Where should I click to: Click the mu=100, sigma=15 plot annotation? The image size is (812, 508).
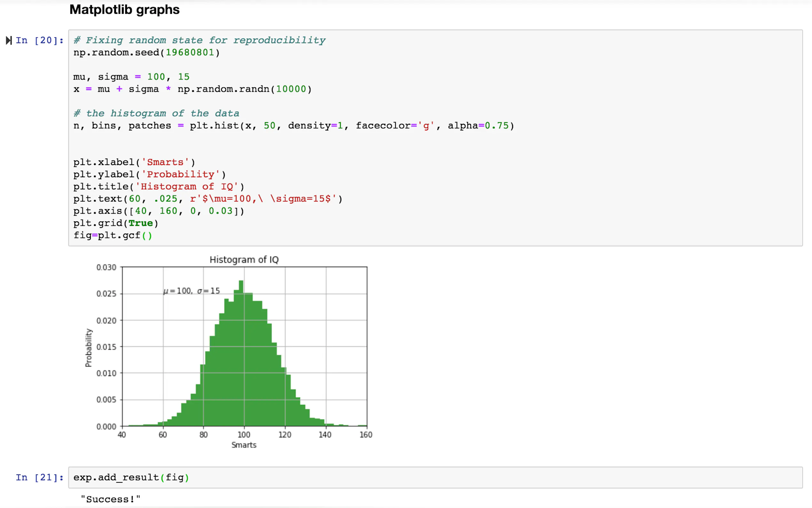pyautogui.click(x=192, y=291)
